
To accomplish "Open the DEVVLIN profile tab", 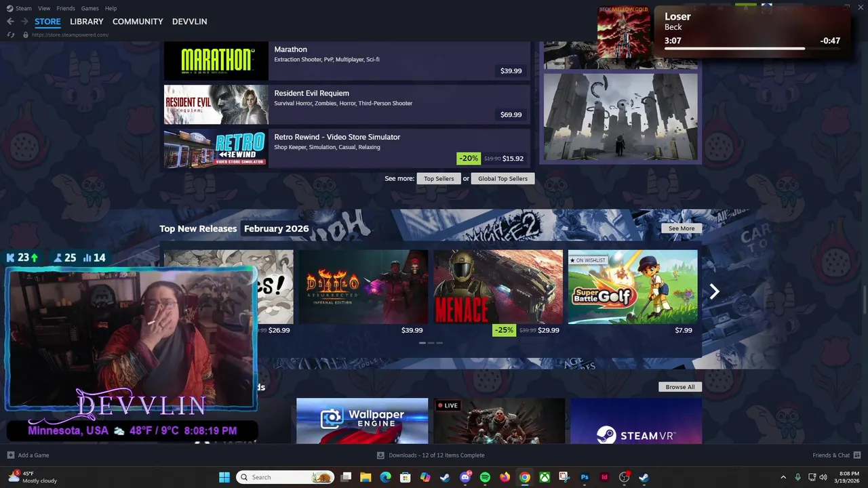I will (x=190, y=22).
